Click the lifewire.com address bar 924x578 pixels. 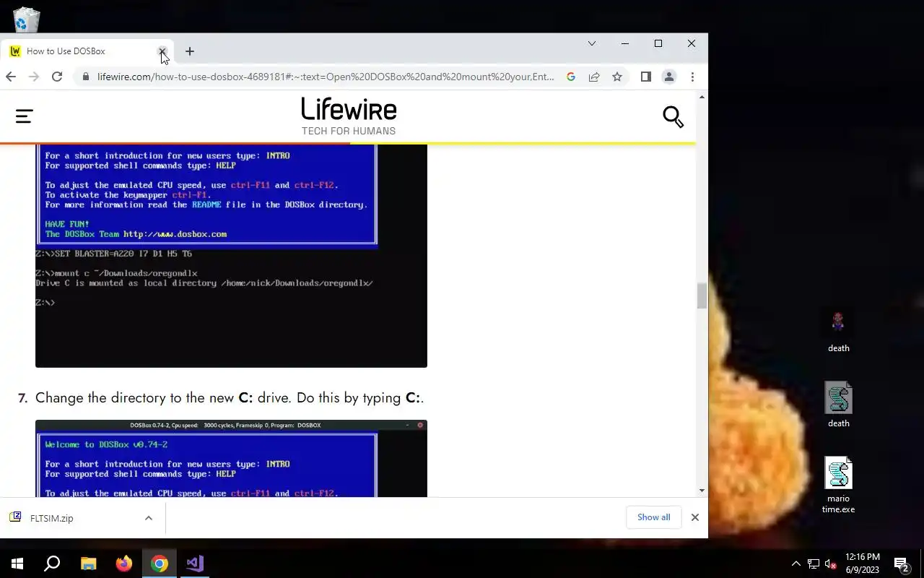click(325, 77)
